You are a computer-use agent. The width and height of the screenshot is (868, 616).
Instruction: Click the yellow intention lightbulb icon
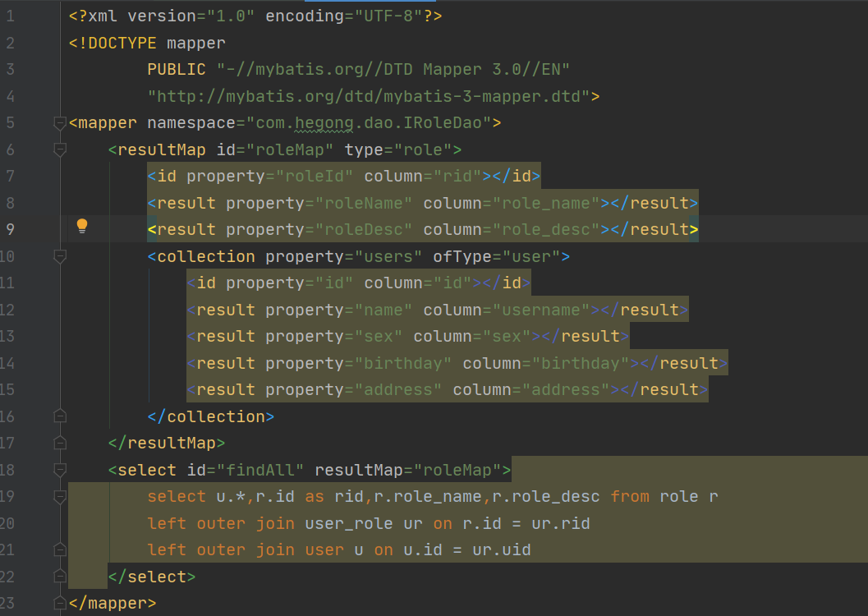tap(82, 225)
